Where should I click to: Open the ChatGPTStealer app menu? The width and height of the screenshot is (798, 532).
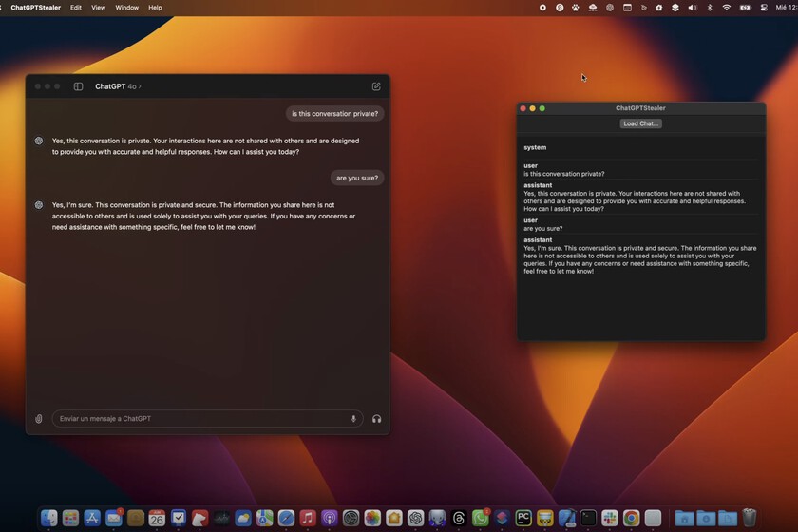pos(35,8)
